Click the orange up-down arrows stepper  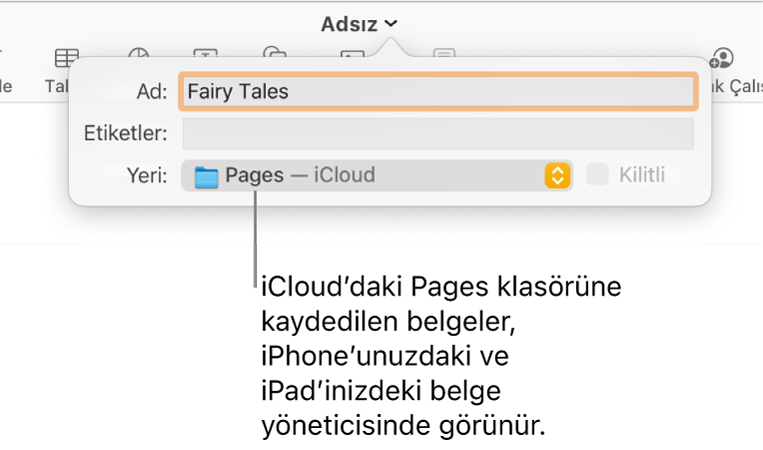[x=557, y=175]
